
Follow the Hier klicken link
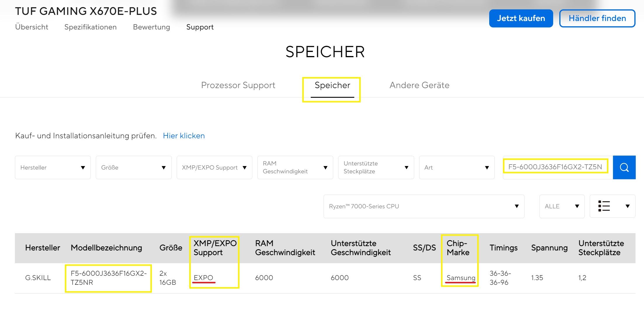(184, 136)
